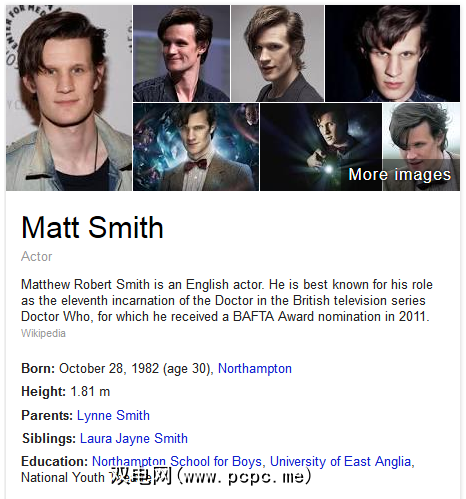The image size is (466, 499).
Task: Open the large portrait photo with denim jacket
Action: point(69,98)
